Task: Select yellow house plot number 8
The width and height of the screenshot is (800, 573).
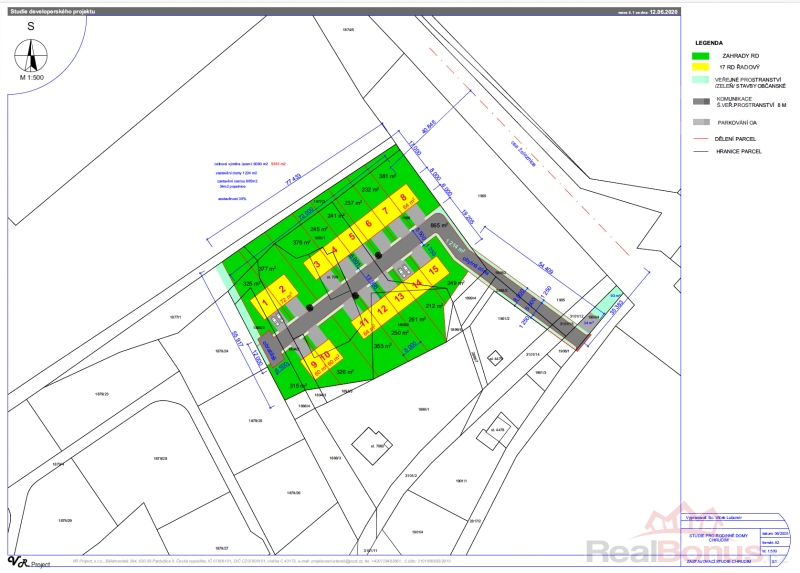Action: pos(403,197)
